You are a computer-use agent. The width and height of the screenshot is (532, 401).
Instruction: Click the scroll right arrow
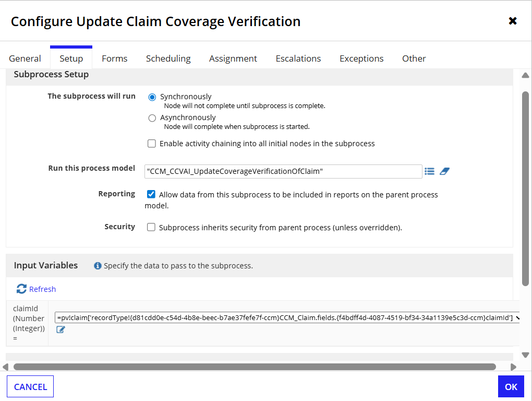click(x=513, y=367)
